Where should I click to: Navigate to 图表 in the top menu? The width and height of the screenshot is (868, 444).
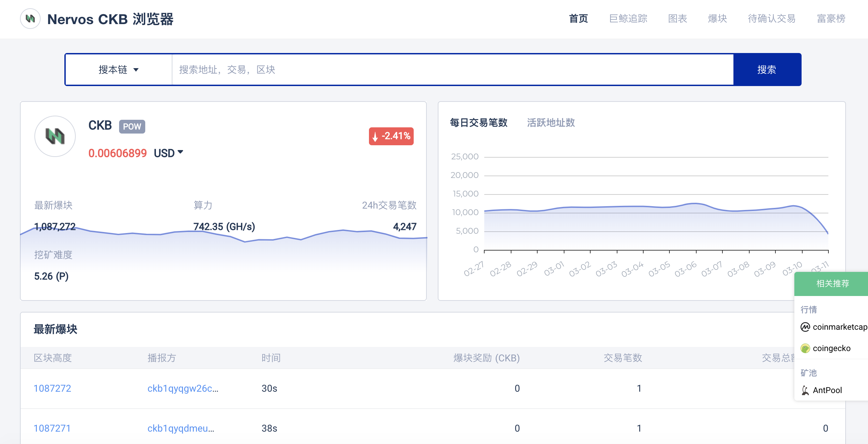pos(677,19)
